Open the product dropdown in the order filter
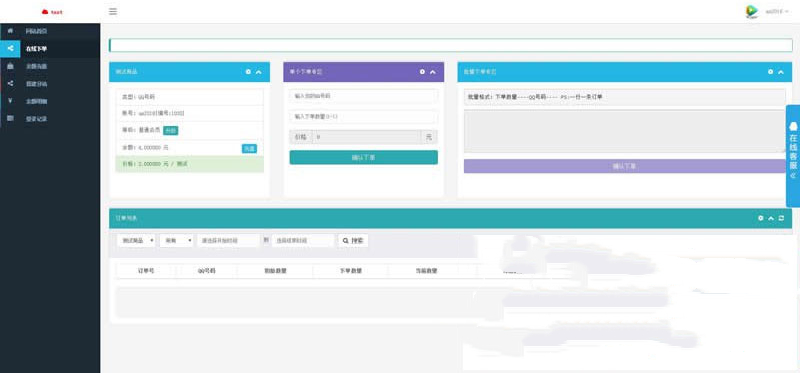The width and height of the screenshot is (800, 373). pos(136,240)
